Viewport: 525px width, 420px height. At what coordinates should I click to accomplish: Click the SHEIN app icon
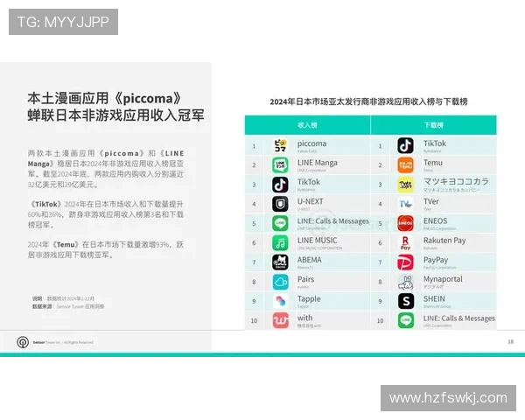coord(405,301)
